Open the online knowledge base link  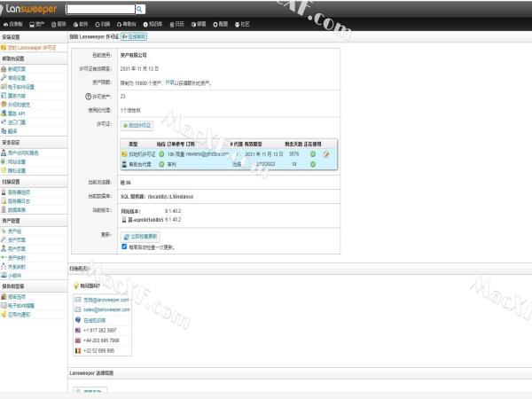pyautogui.click(x=95, y=320)
